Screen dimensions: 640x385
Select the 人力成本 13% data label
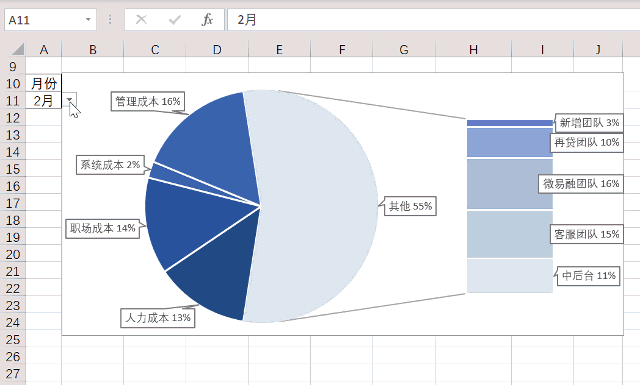pos(158,318)
